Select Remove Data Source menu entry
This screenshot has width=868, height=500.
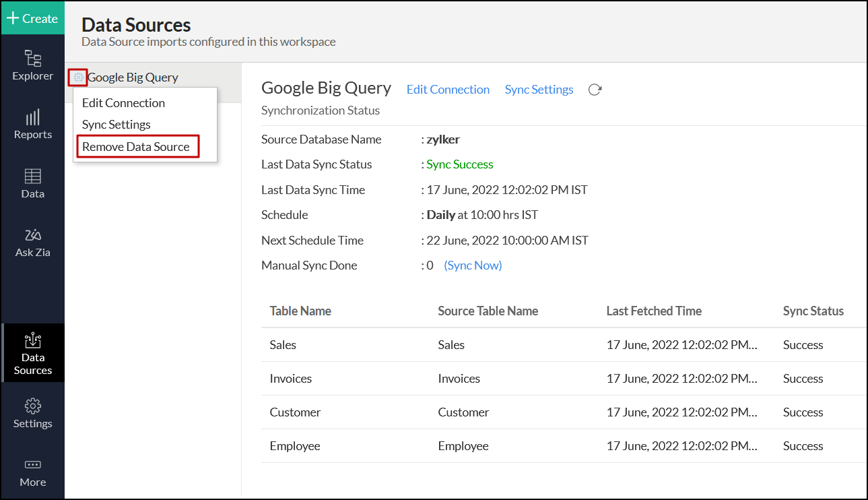136,147
